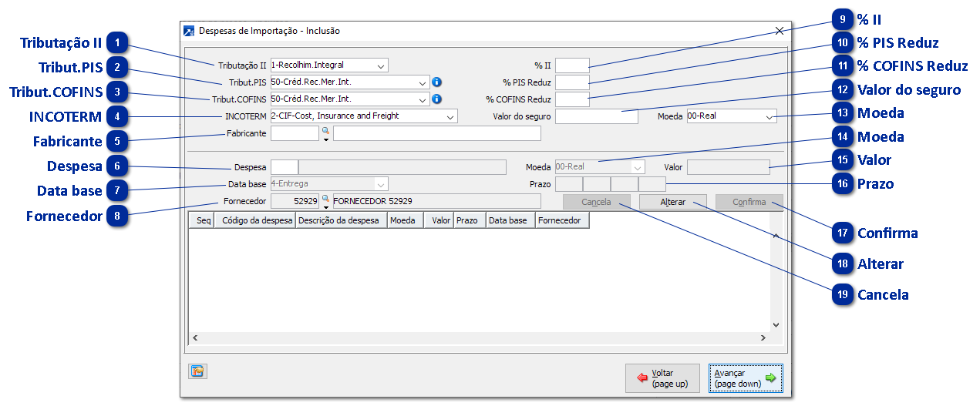The height and width of the screenshot is (406, 980).
Task: Click the grid's scroll up arrow
Action: pos(776,236)
